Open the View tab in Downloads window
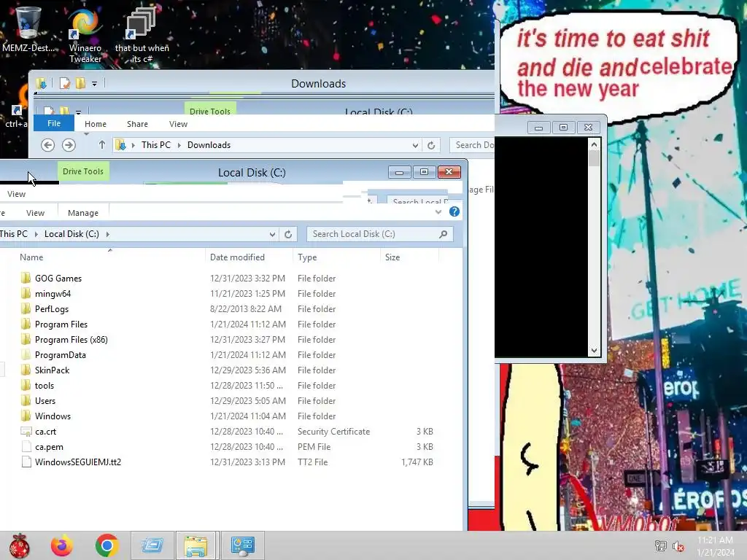747x560 pixels. point(178,124)
